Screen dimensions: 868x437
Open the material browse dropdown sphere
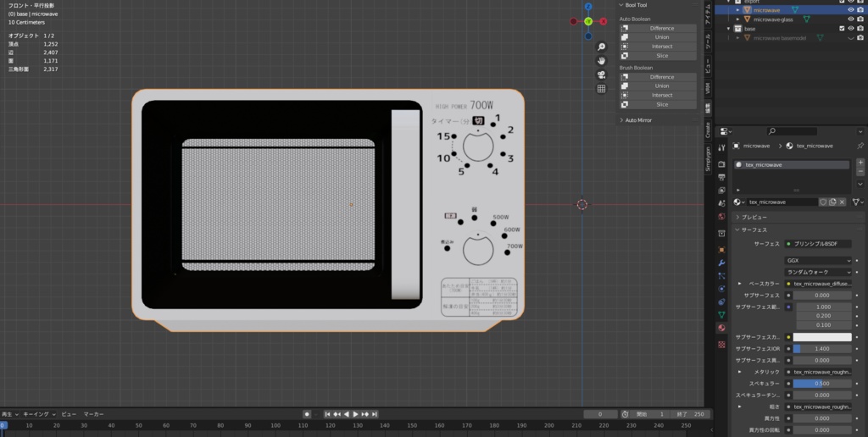[x=739, y=202]
